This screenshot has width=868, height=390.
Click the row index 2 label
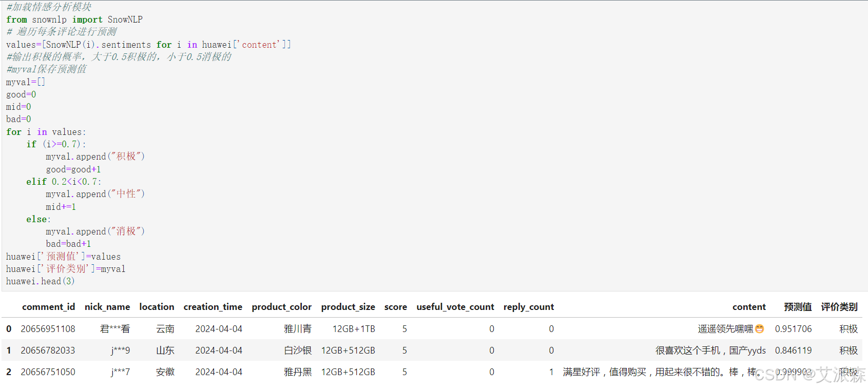coord(9,372)
